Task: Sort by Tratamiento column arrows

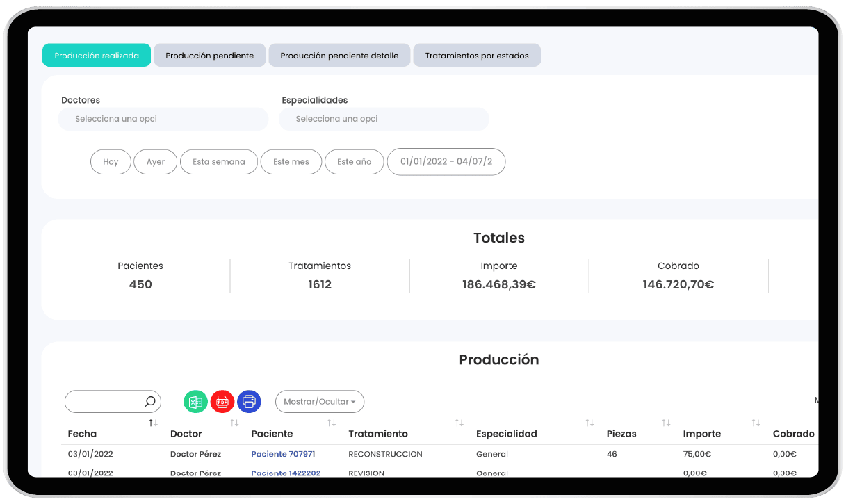Action: [x=459, y=423]
